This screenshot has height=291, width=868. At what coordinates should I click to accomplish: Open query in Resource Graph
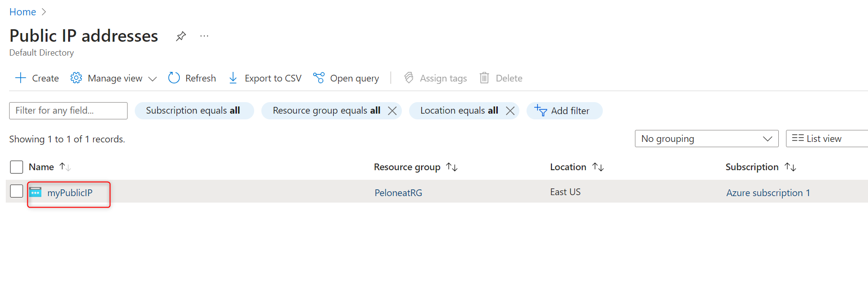(346, 78)
